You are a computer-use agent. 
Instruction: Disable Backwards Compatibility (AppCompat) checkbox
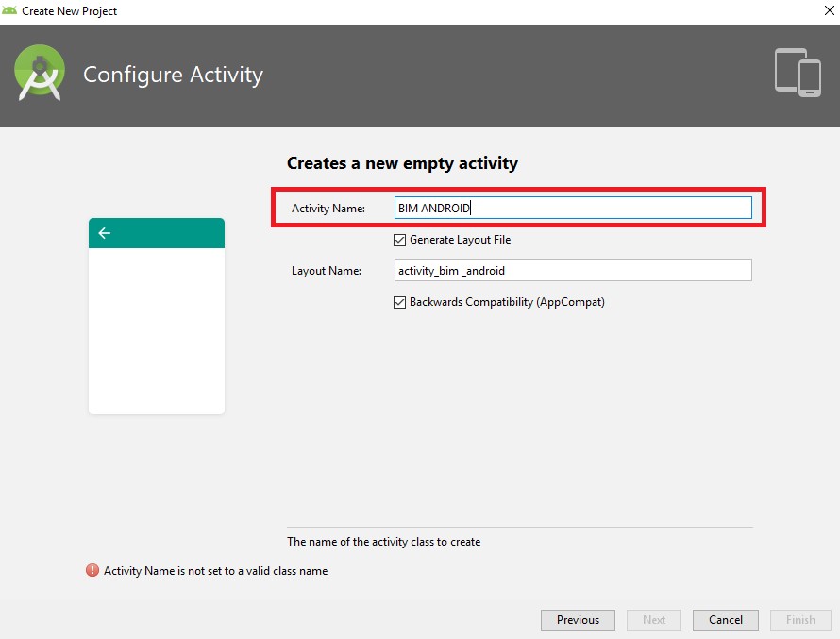400,302
